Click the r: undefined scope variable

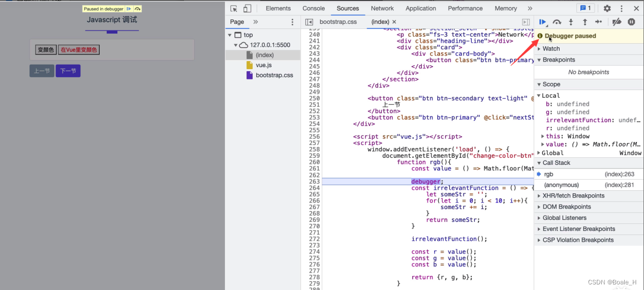[x=568, y=128]
